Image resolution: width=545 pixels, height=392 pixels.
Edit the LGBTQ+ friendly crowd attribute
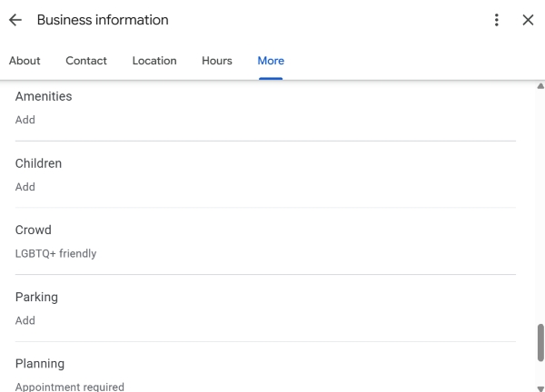point(55,253)
